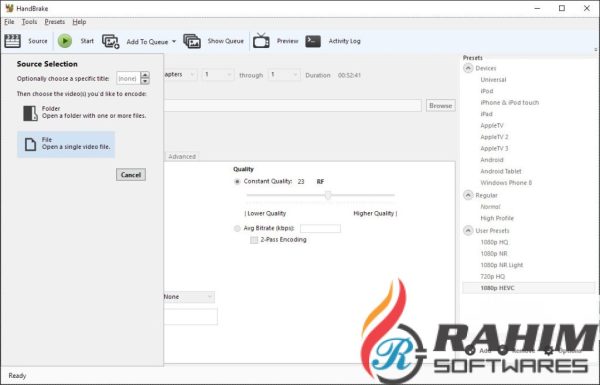Open the Add To Queue dropdown arrow
Image resolution: width=600 pixels, height=385 pixels.
(x=174, y=41)
